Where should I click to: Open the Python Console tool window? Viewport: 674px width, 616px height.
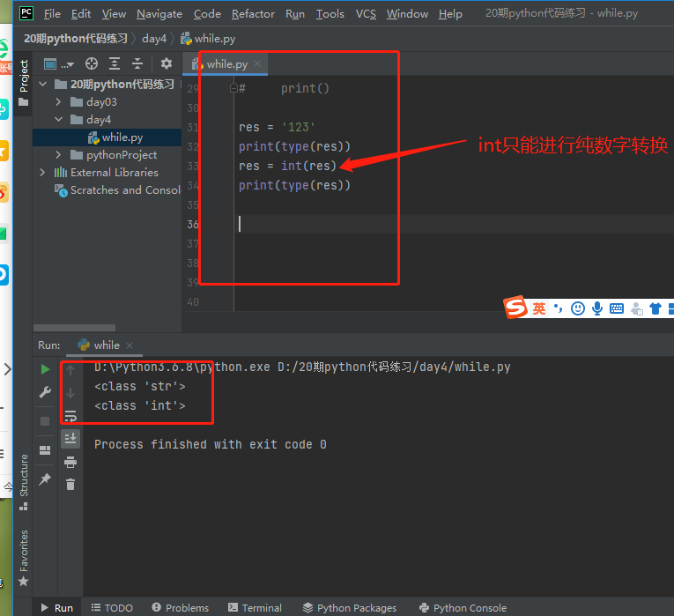[463, 608]
